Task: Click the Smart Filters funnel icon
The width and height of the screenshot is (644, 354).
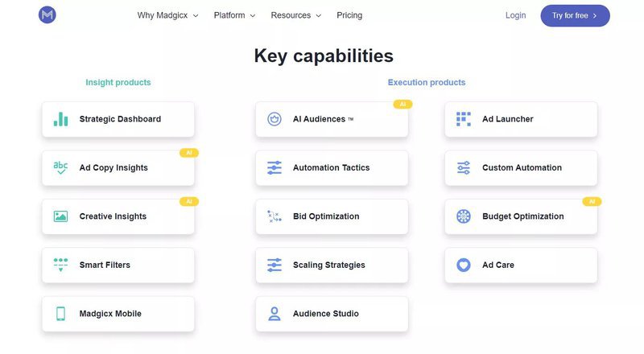Action: (61, 265)
